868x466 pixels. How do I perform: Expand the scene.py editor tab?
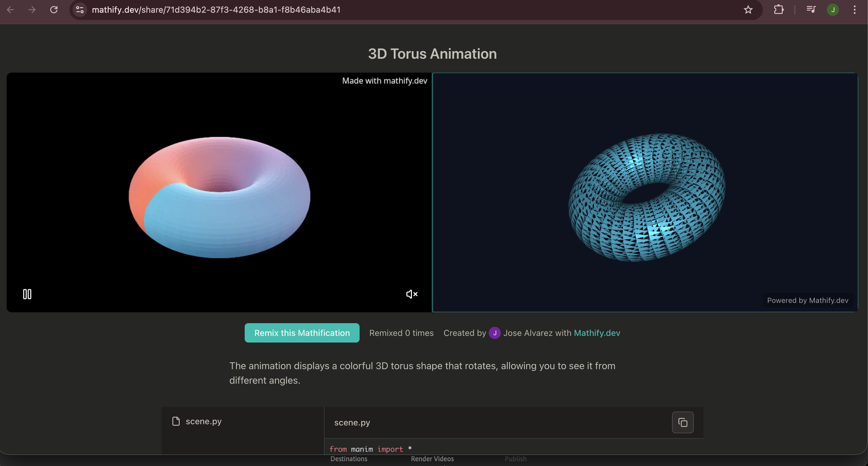pyautogui.click(x=352, y=422)
